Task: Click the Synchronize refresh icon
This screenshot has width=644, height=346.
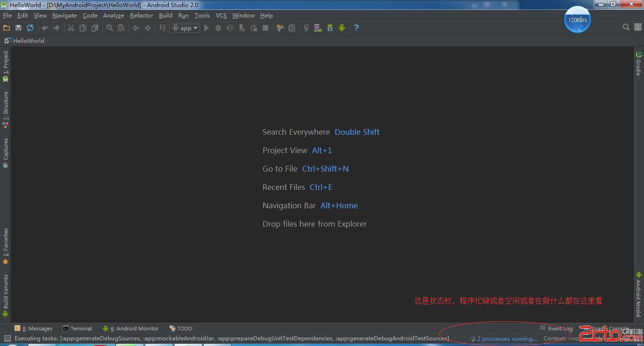Action: click(30, 28)
